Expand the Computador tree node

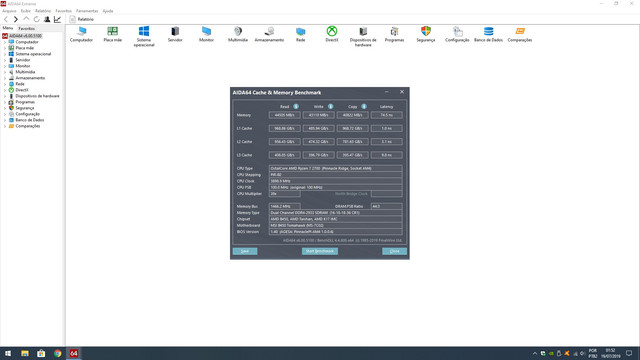click(4, 42)
